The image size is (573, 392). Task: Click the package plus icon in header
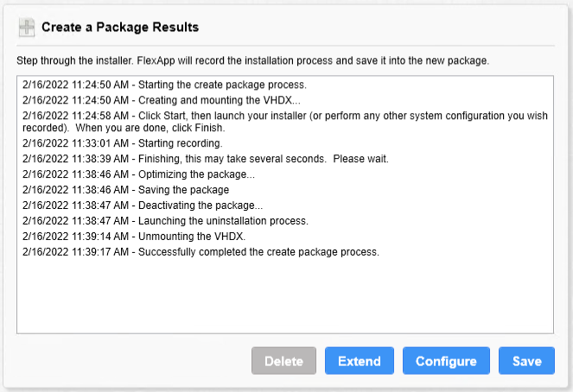point(27,28)
